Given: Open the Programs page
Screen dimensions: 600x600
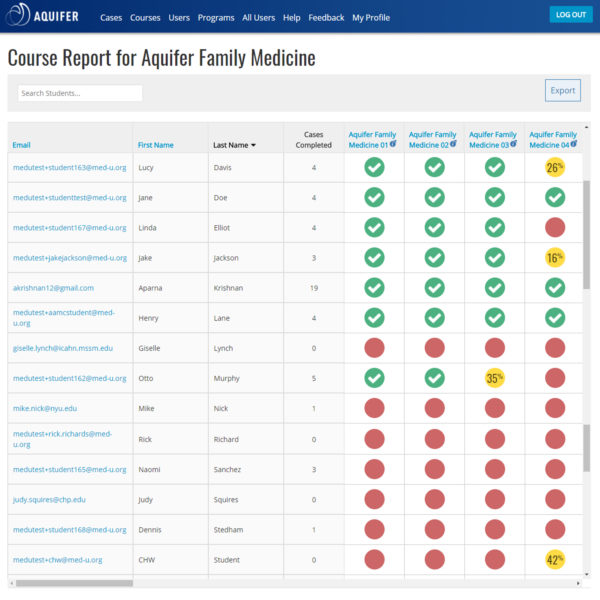Looking at the screenshot, I should click(216, 18).
